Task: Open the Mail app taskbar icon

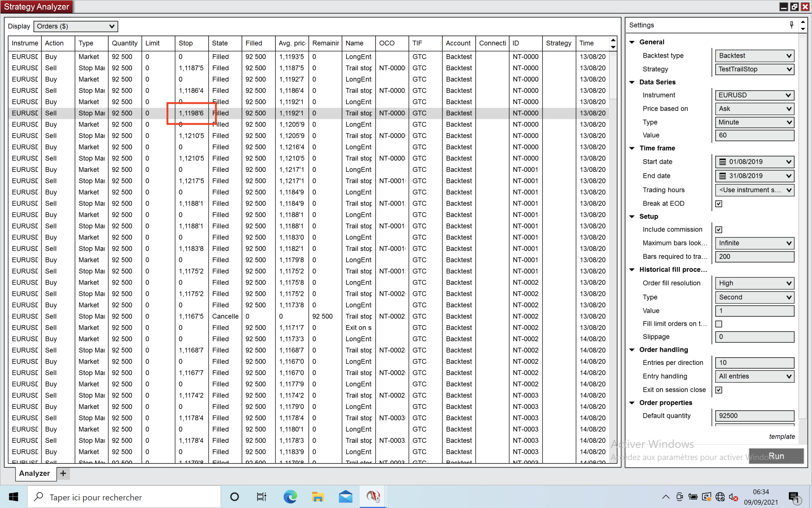Action: [346, 497]
